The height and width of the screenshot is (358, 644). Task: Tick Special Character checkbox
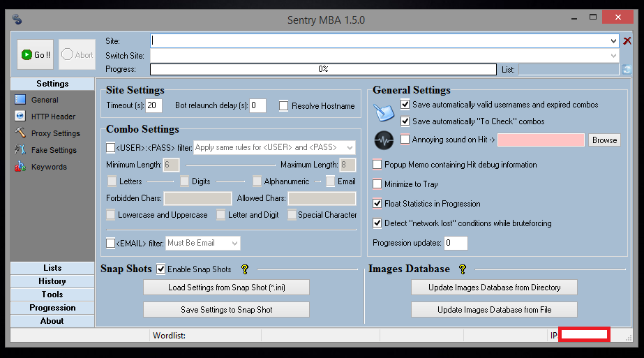point(292,214)
